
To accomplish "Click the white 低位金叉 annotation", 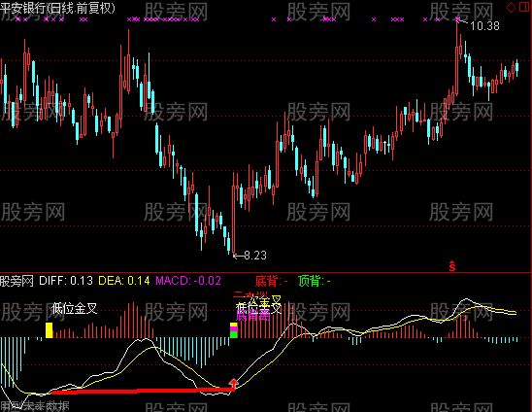I will point(75,308).
